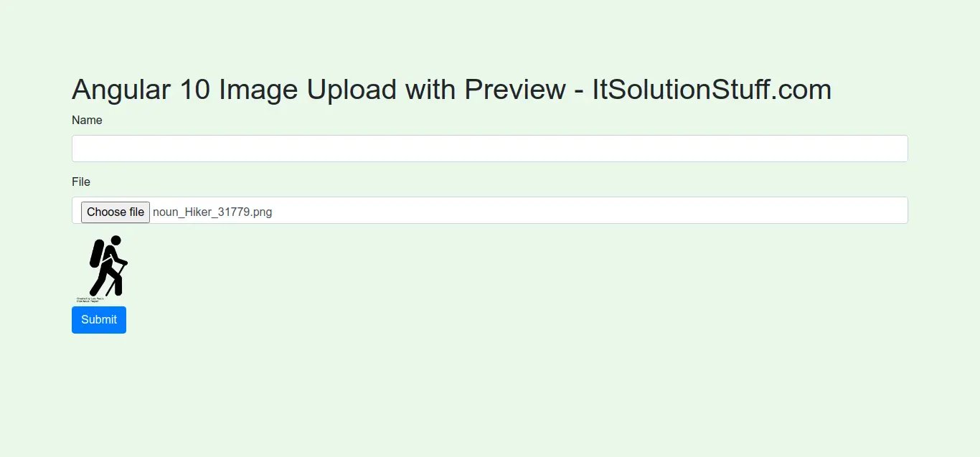This screenshot has height=457, width=980.
Task: Click the Name field label
Action: 87,121
